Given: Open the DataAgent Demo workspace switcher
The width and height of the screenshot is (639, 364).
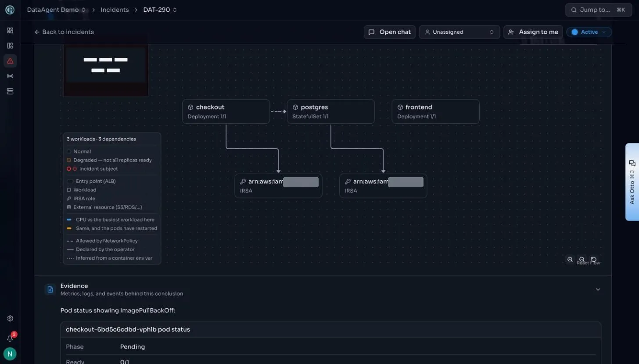Looking at the screenshot, I should [x=56, y=10].
